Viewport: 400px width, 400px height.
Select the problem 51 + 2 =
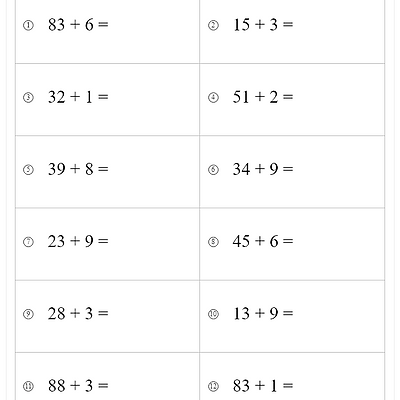263,97
